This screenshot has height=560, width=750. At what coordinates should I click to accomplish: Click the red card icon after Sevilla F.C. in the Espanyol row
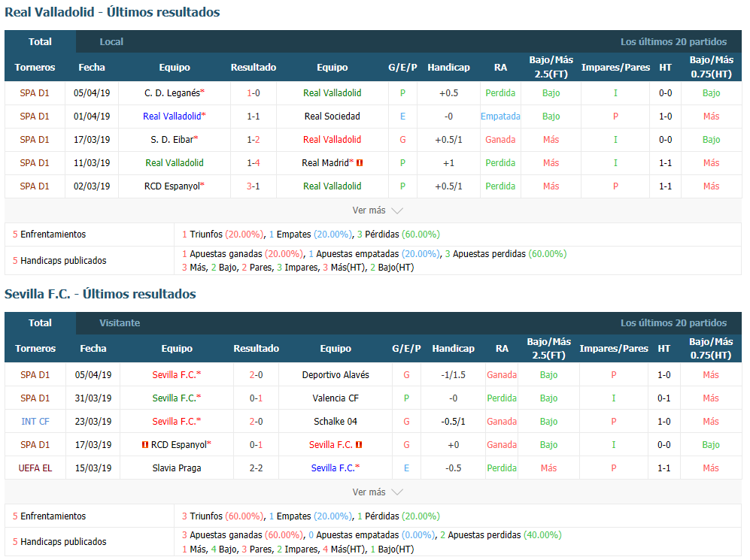pyautogui.click(x=359, y=445)
